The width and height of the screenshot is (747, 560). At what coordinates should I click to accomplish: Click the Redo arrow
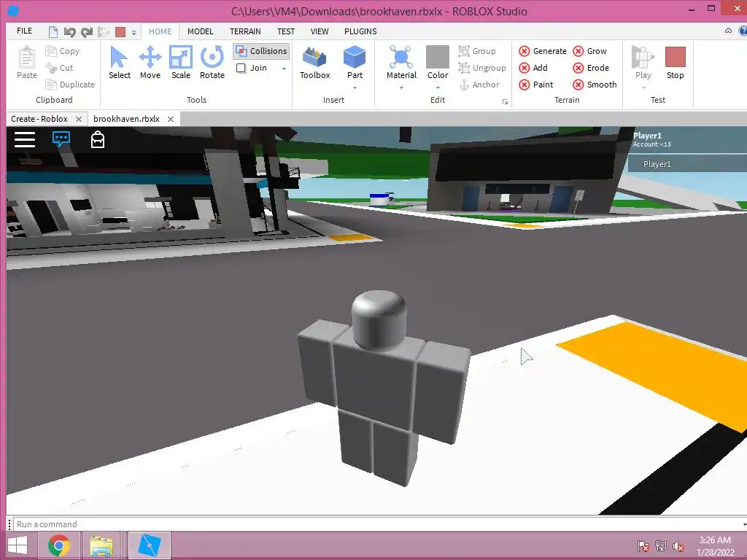coord(87,32)
